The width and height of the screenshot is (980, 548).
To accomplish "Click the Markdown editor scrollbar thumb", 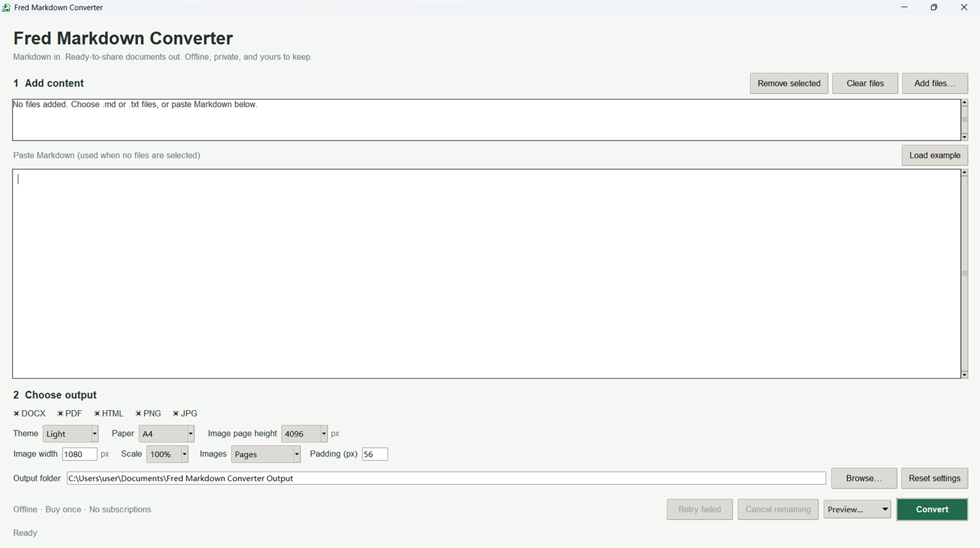I will tap(965, 274).
